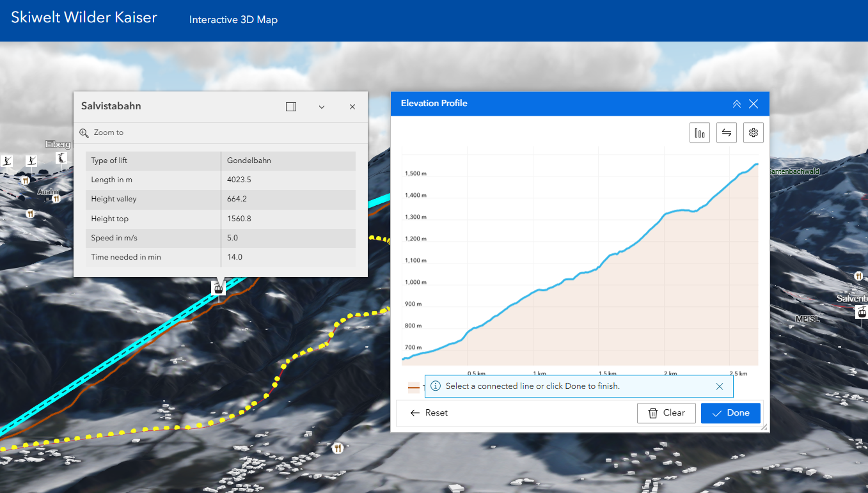Viewport: 868px width, 493px height.
Task: Click the restaurant icon beside Aualm label
Action: point(56,199)
